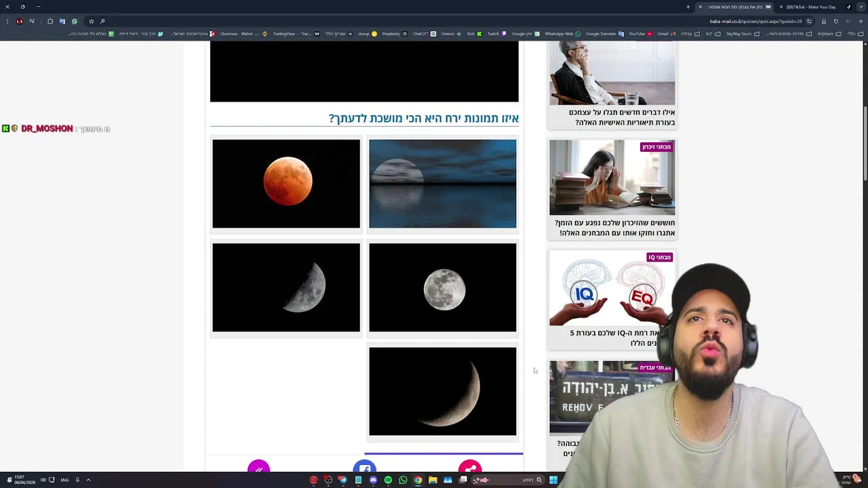Click the system tray microphone icon
This screenshot has height=488, width=868.
pyautogui.click(x=77, y=480)
